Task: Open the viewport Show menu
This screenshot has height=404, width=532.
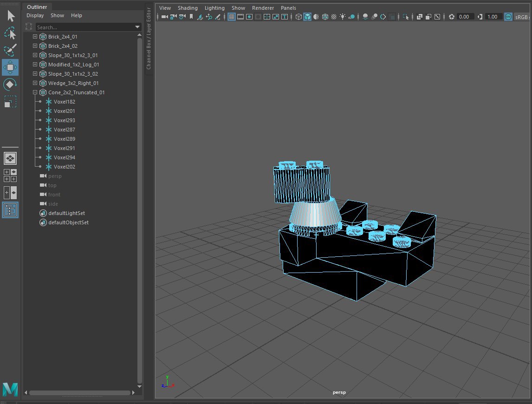Action: click(238, 8)
